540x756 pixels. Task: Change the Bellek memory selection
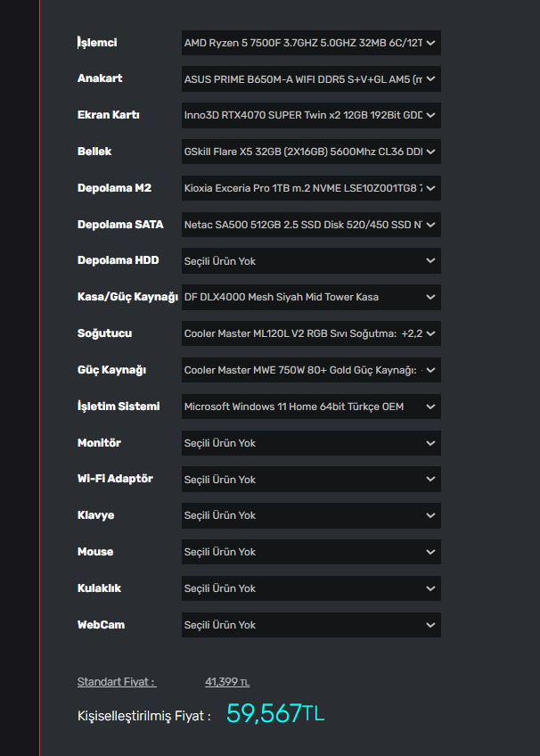click(311, 152)
